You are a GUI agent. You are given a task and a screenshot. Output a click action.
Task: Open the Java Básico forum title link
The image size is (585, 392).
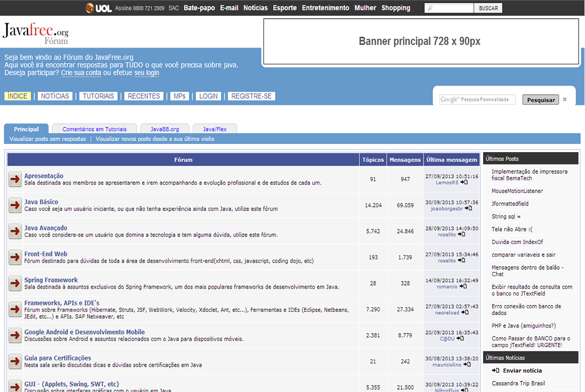pyautogui.click(x=41, y=202)
